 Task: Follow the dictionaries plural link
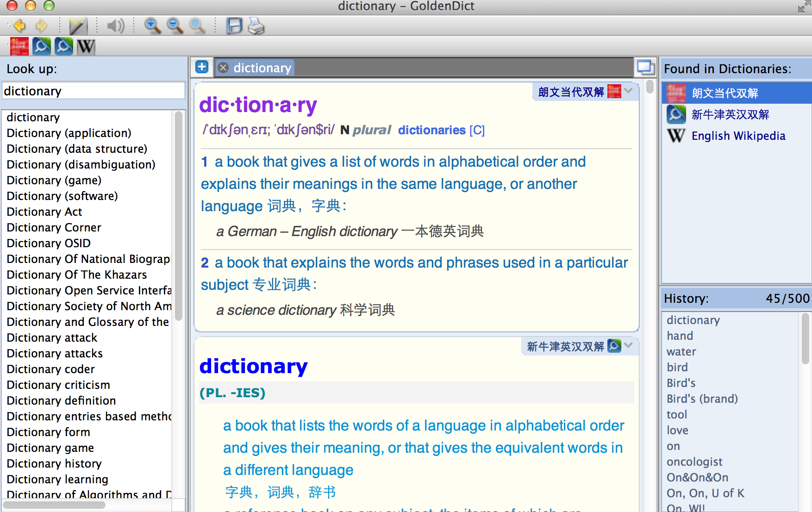(x=431, y=130)
